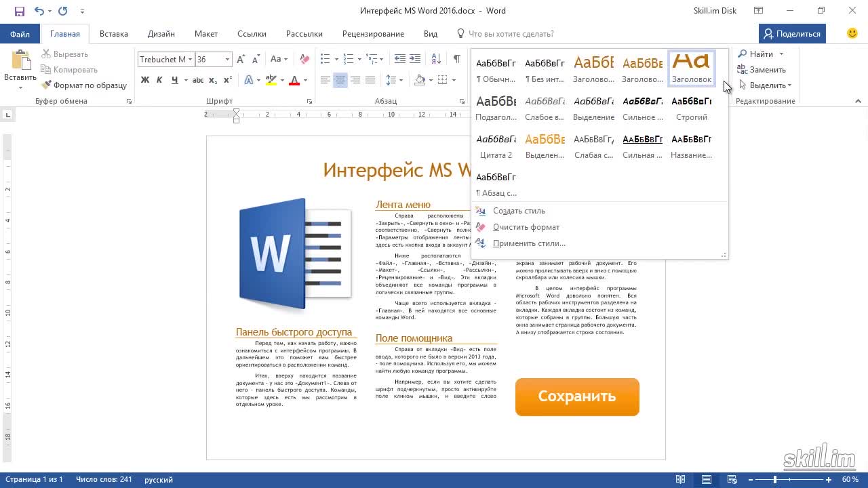Open the change case (Aa) dropdown
The image size is (868, 488).
(x=279, y=60)
